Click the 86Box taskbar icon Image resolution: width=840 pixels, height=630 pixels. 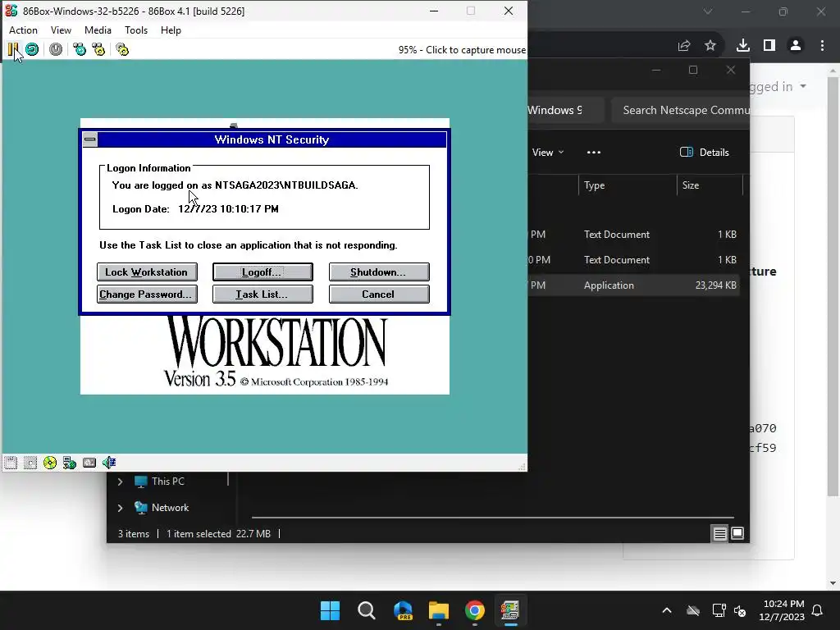pyautogui.click(x=510, y=610)
